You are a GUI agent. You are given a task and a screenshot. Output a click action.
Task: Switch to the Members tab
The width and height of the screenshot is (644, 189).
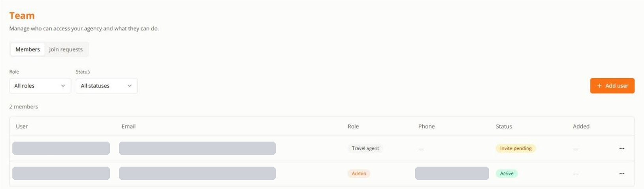pos(28,49)
